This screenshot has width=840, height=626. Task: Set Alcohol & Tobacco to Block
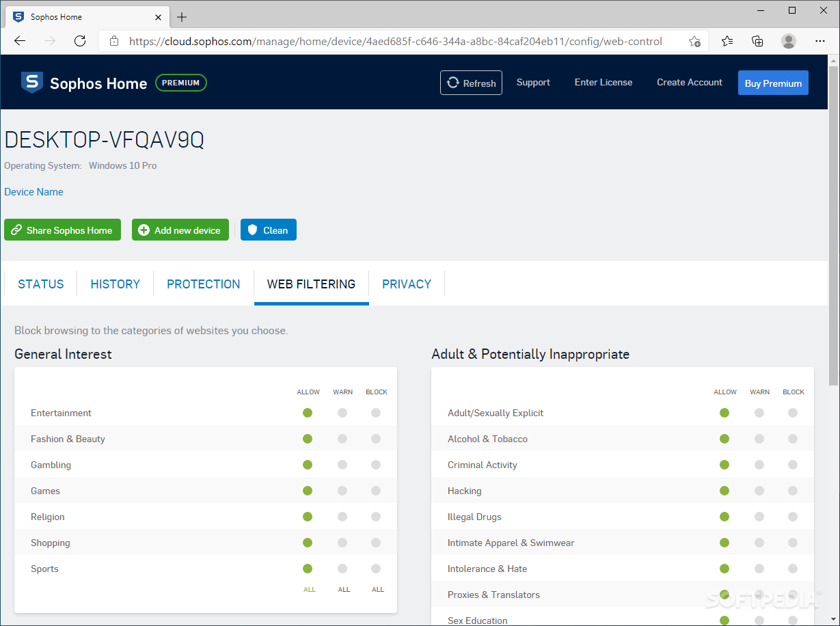point(793,439)
